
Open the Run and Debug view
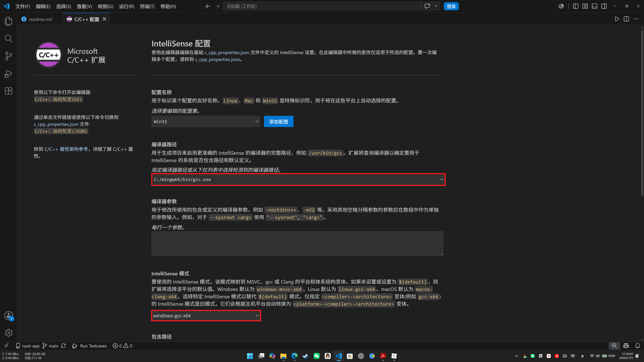(x=8, y=74)
